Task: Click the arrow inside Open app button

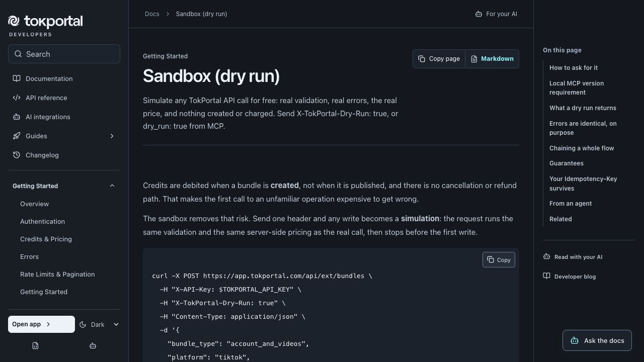Action: point(48,324)
